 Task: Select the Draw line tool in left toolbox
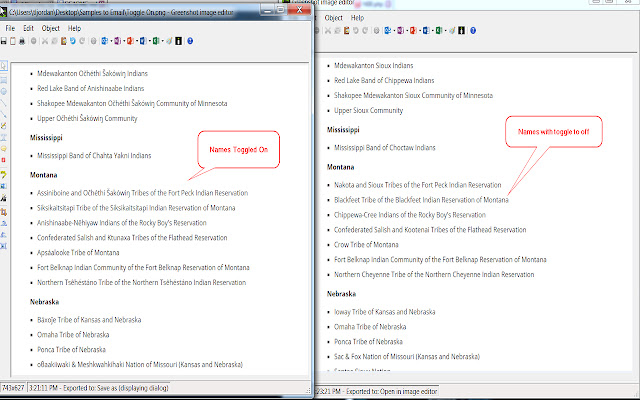(x=4, y=103)
